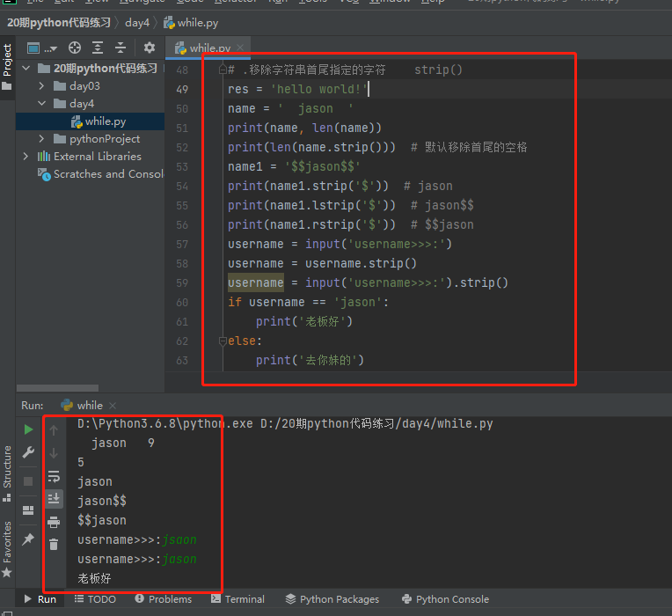This screenshot has width=672, height=616.
Task: Click the print('老板好') code line
Action: 304,321
